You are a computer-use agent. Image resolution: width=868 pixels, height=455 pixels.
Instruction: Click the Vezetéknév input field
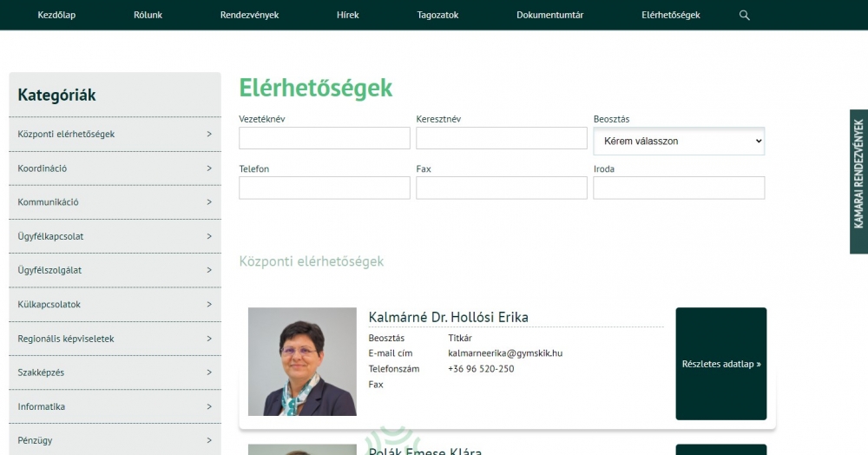[x=325, y=138]
